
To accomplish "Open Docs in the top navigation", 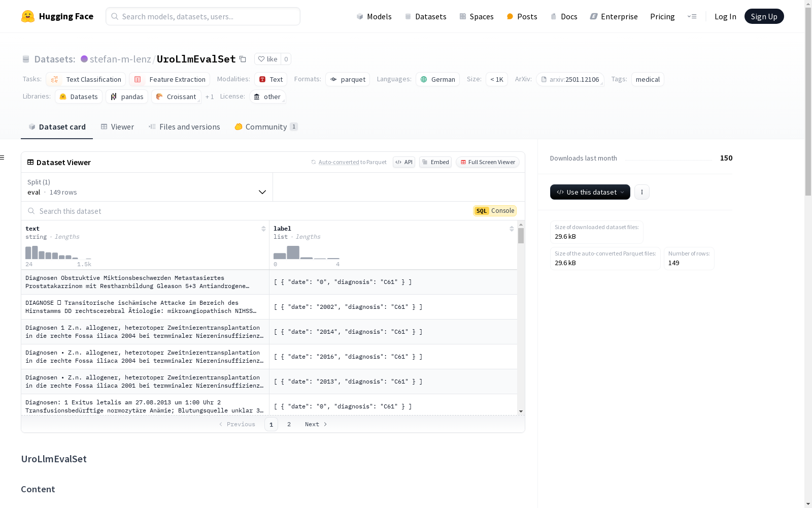I will point(564,16).
